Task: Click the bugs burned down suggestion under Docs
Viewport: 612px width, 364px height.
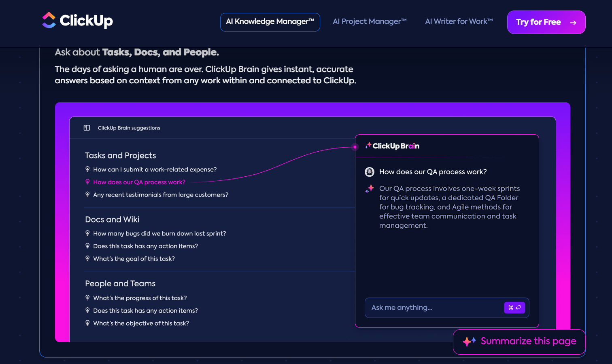Action: click(x=159, y=233)
